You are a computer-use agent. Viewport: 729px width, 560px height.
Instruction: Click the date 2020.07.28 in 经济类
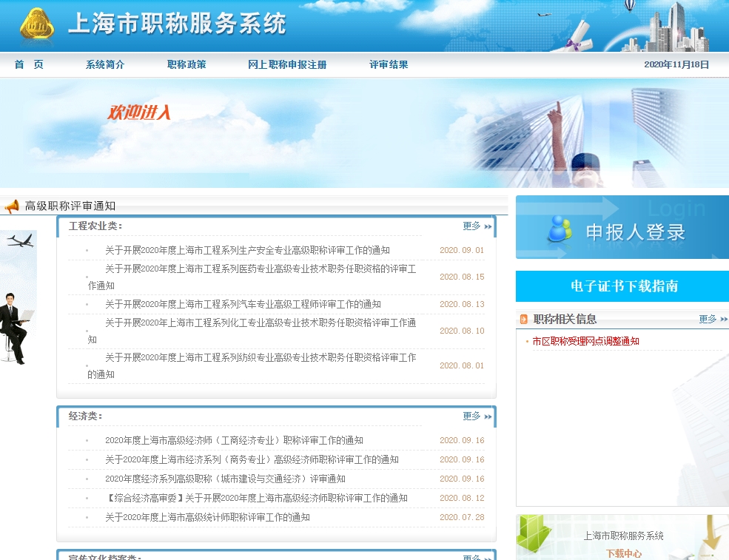(462, 517)
